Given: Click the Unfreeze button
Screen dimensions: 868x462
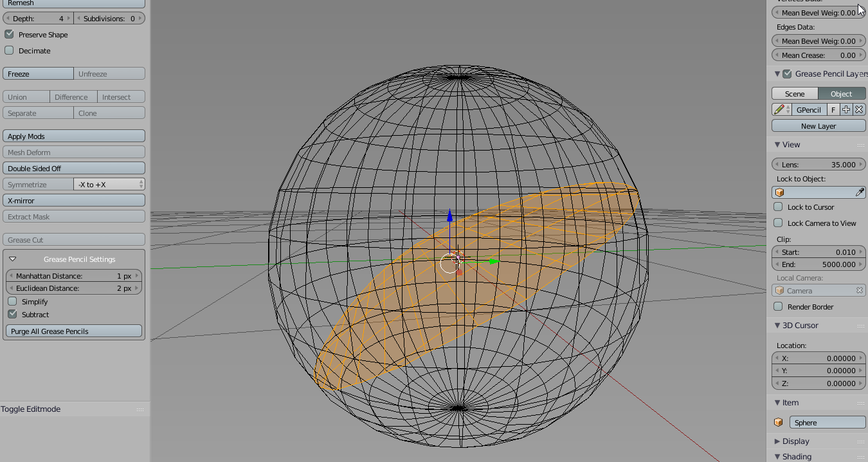Looking at the screenshot, I should [109, 74].
